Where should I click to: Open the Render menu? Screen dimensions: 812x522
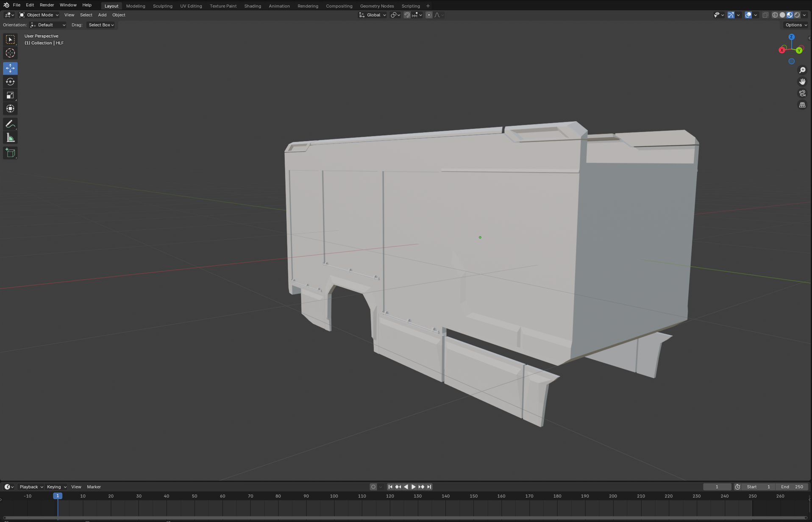pyautogui.click(x=47, y=5)
